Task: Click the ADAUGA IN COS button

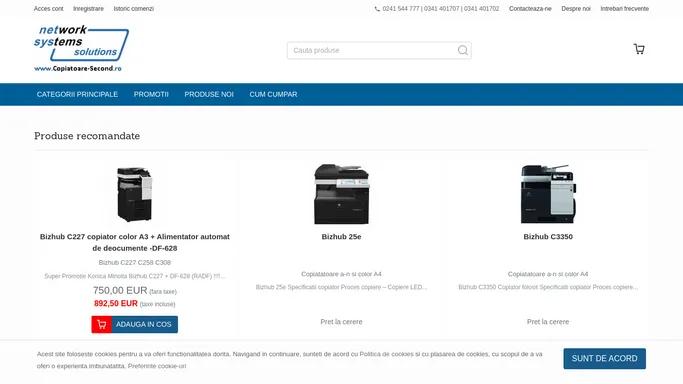Action: [135, 324]
